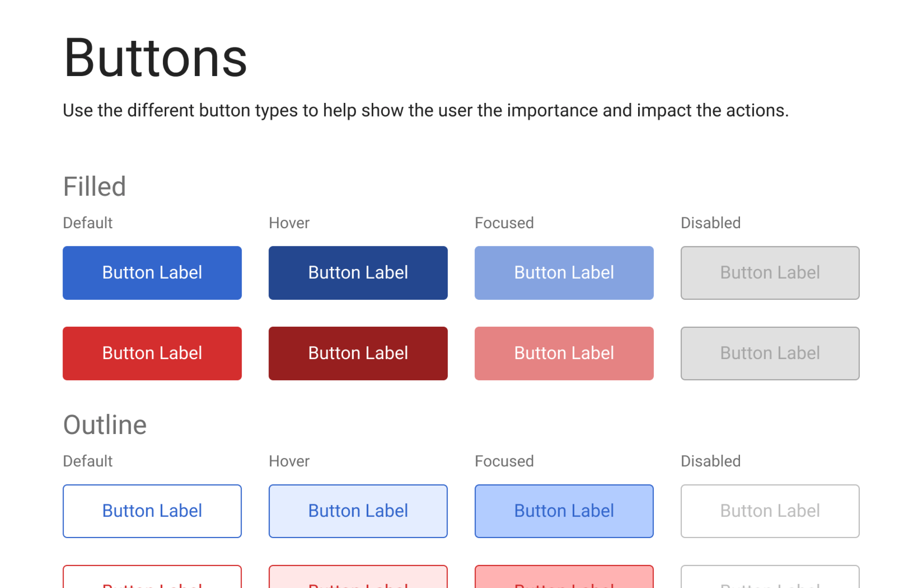Click the red outline Focused button at the bottom

pos(563,580)
